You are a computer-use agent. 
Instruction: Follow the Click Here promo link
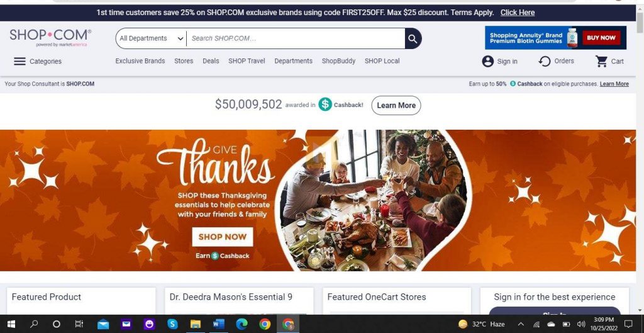tap(518, 13)
